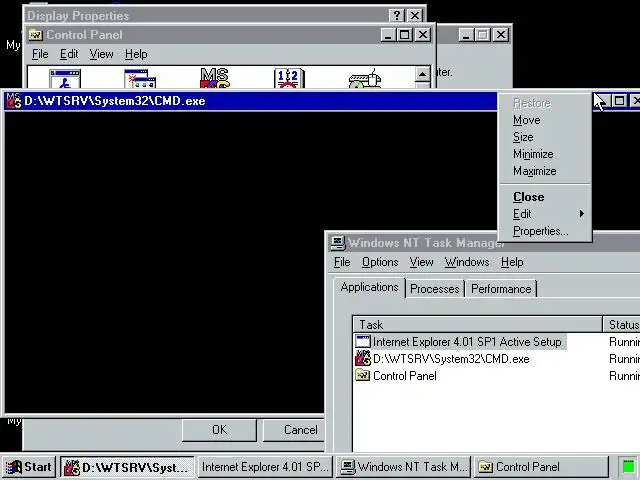640x480 pixels.
Task: Sort by the Task column header
Action: 478,324
